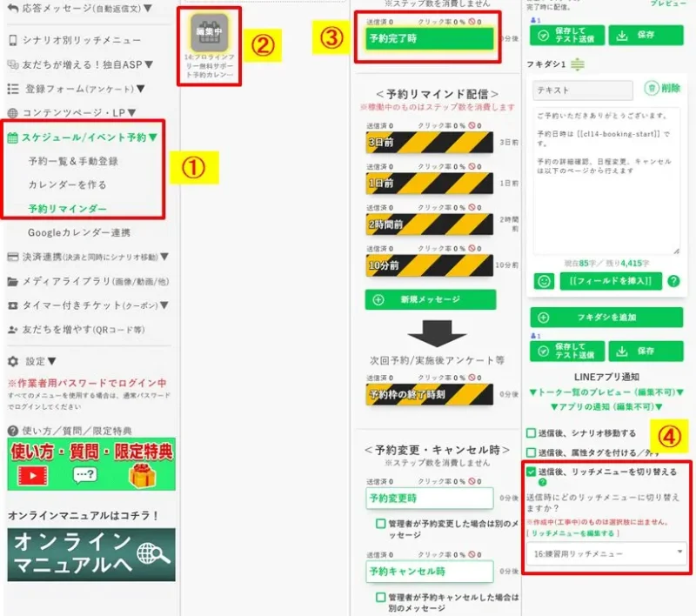This screenshot has width=696, height=616.
Task: Select the スケジュール/イベント予約 calendar icon
Action: (x=12, y=137)
